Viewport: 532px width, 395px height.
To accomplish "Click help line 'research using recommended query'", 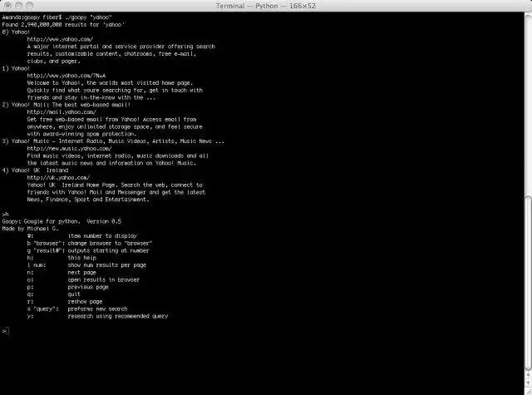I will 118,316.
